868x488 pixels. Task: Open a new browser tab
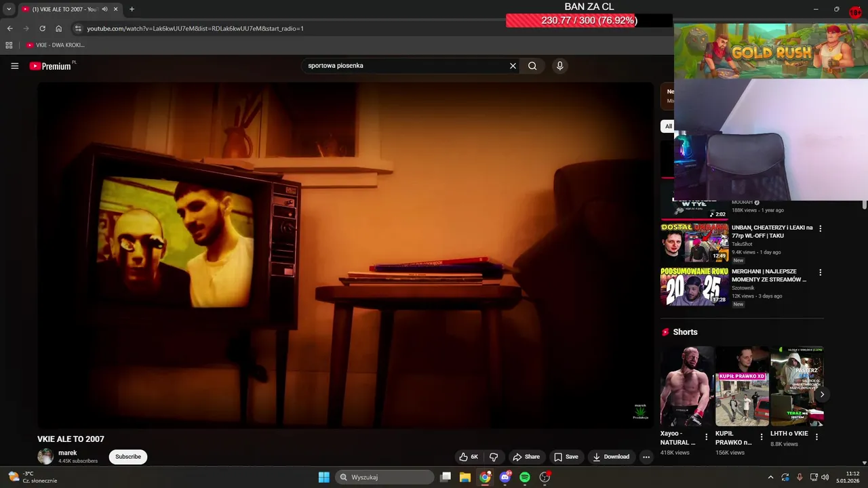click(x=132, y=9)
